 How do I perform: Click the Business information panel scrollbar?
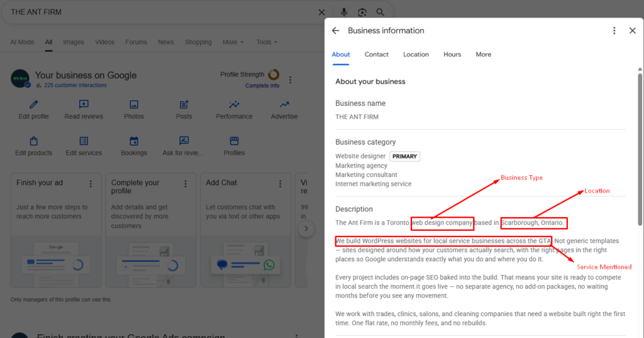(640, 149)
